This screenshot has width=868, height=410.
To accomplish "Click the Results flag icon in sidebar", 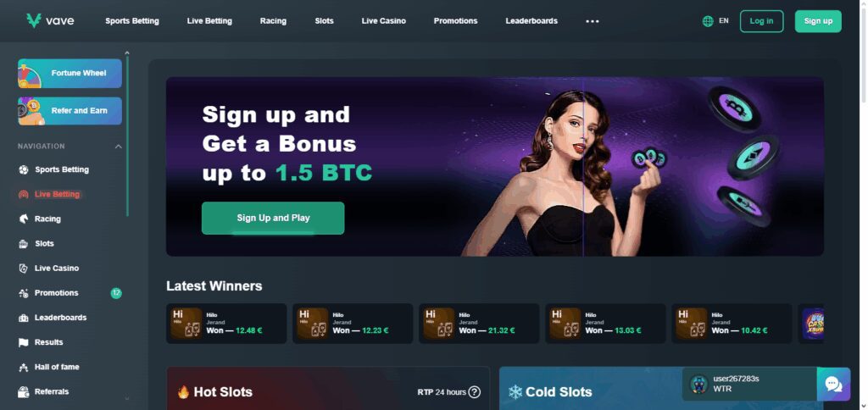I will pyautogui.click(x=23, y=342).
